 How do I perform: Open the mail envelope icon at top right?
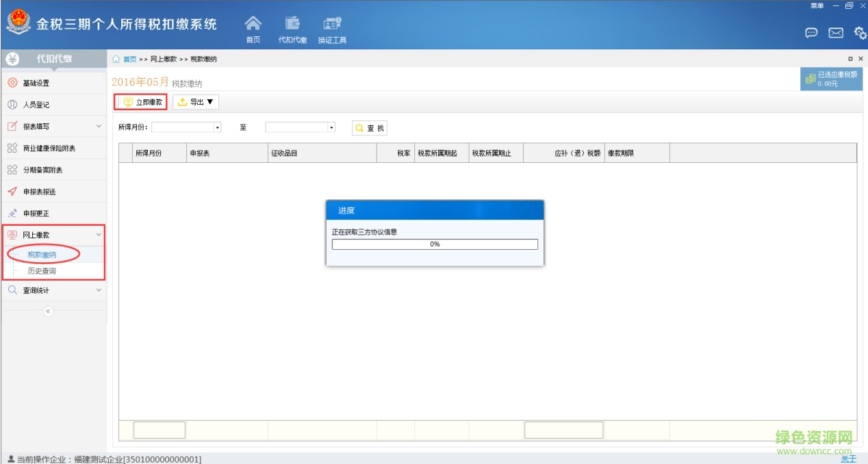pos(837,32)
